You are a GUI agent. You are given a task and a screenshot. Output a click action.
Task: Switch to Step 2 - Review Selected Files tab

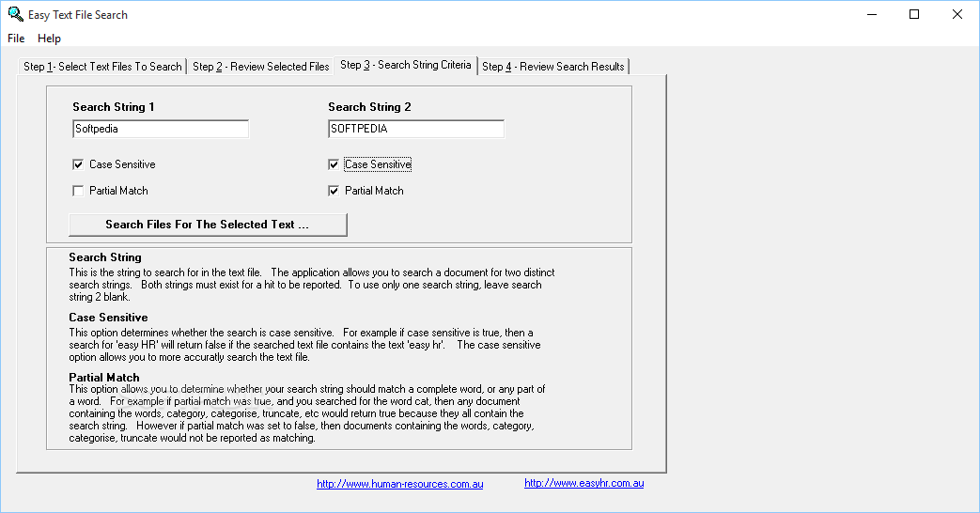point(260,66)
